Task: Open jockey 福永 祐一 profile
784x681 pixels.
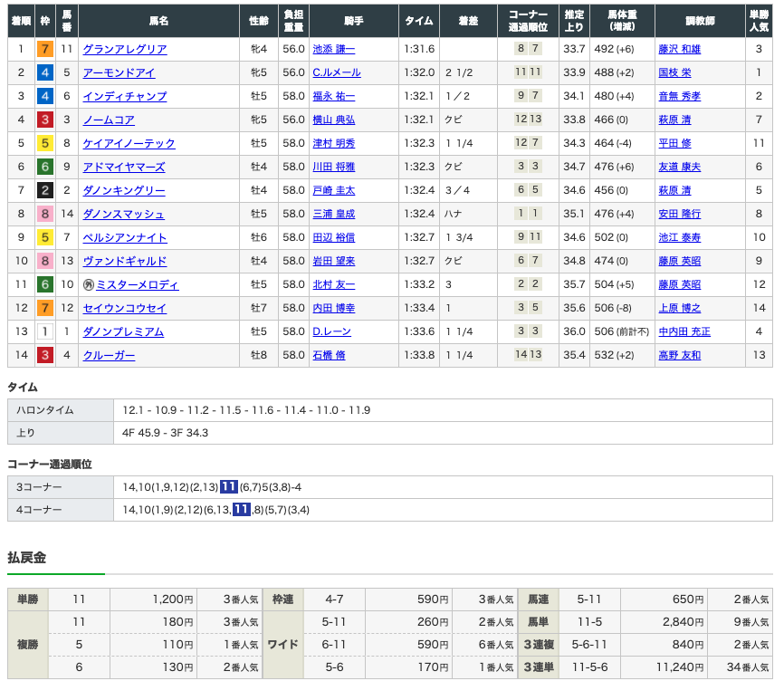Action: (334, 96)
